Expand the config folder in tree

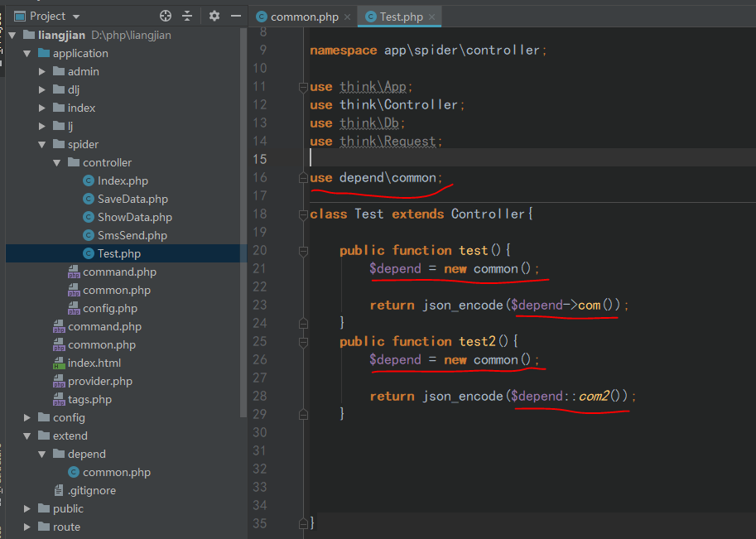(28, 417)
